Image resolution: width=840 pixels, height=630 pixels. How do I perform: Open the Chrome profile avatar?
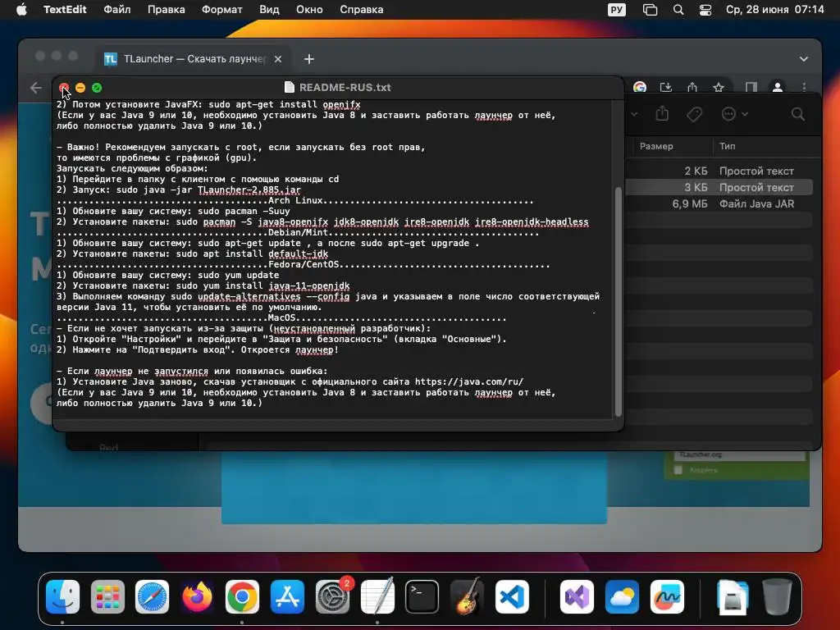click(778, 87)
